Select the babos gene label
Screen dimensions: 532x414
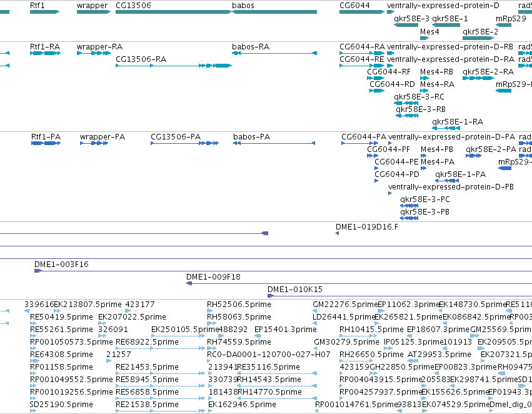(x=243, y=6)
